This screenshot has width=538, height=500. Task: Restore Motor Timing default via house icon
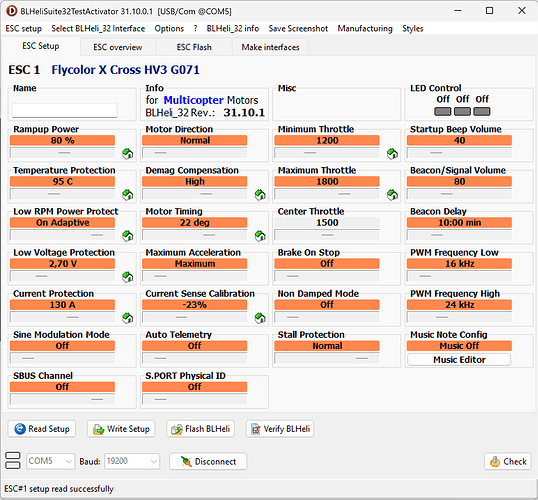pyautogui.click(x=260, y=236)
